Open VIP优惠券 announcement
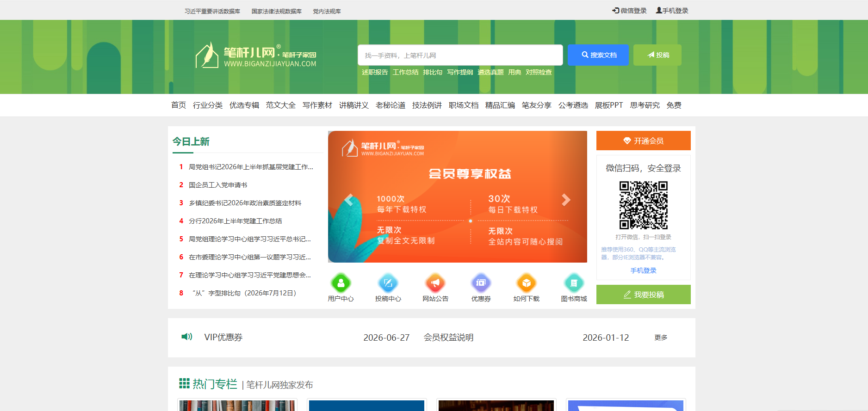Screen dimensions: 868x411 coord(223,337)
